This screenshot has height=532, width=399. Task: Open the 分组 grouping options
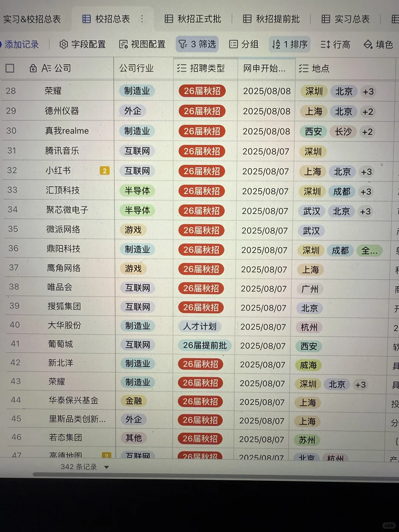tap(244, 44)
